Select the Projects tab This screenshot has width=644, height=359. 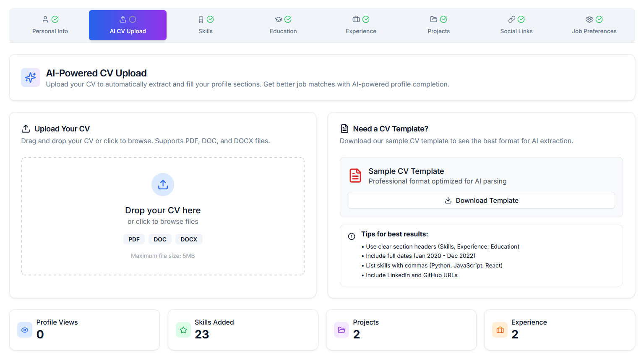[438, 25]
